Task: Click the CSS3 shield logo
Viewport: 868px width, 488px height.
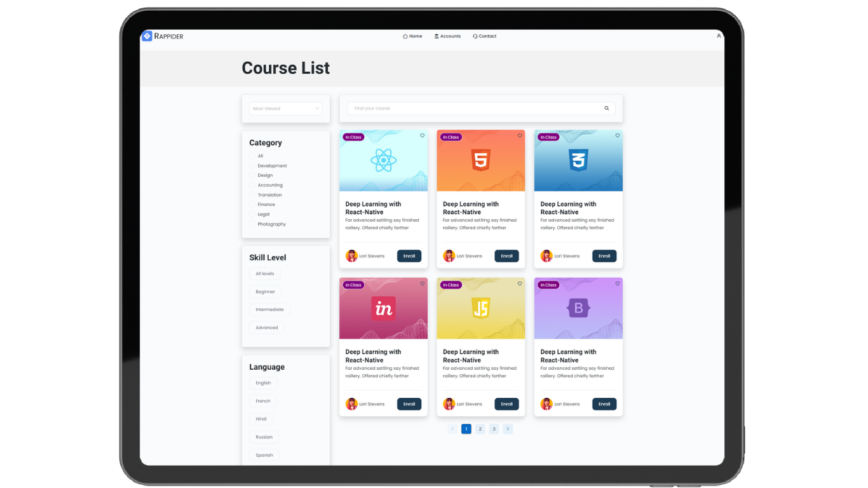Action: tap(578, 161)
